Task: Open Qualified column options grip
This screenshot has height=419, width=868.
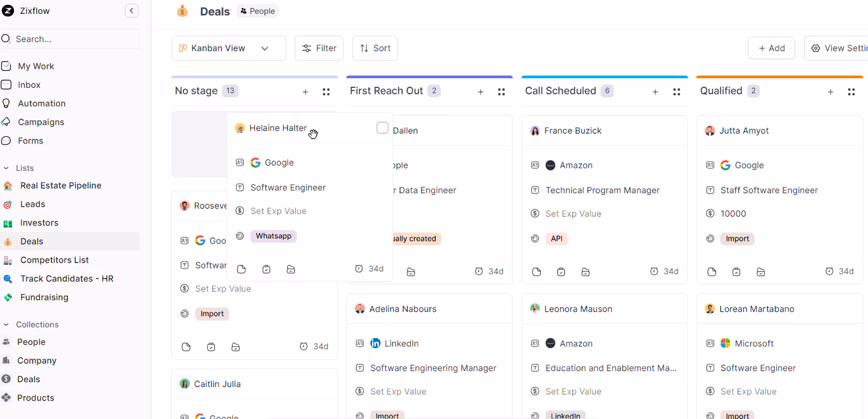Action: (x=852, y=92)
